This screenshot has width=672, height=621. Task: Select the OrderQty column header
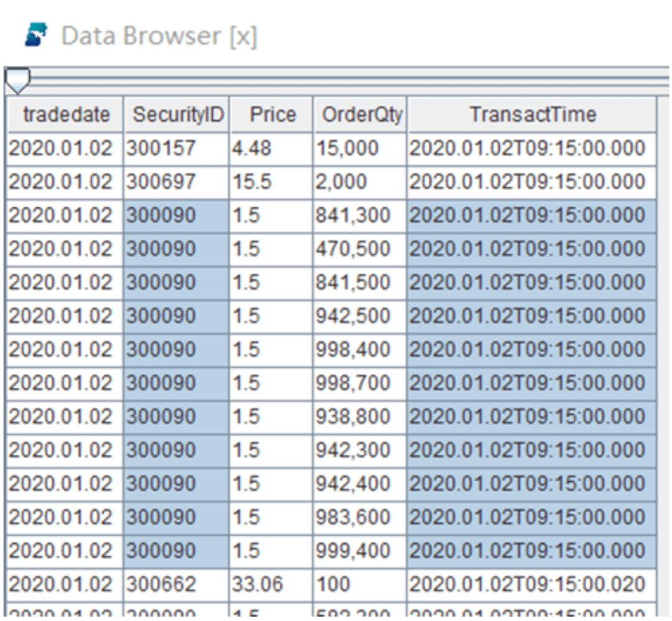click(361, 114)
